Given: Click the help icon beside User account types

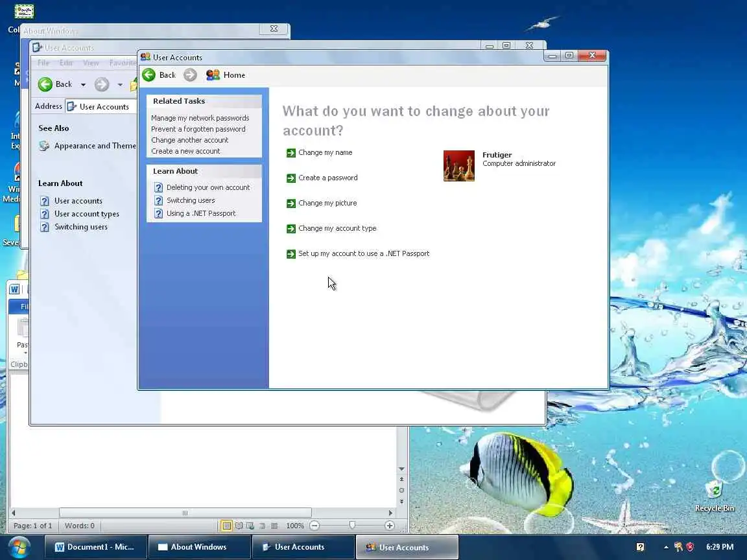Looking at the screenshot, I should pos(44,214).
